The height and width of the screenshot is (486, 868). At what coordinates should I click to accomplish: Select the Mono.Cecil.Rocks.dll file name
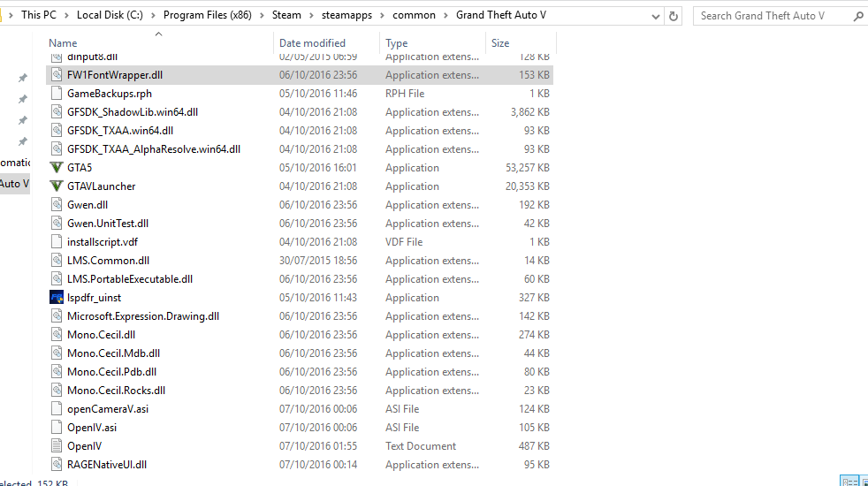117,391
